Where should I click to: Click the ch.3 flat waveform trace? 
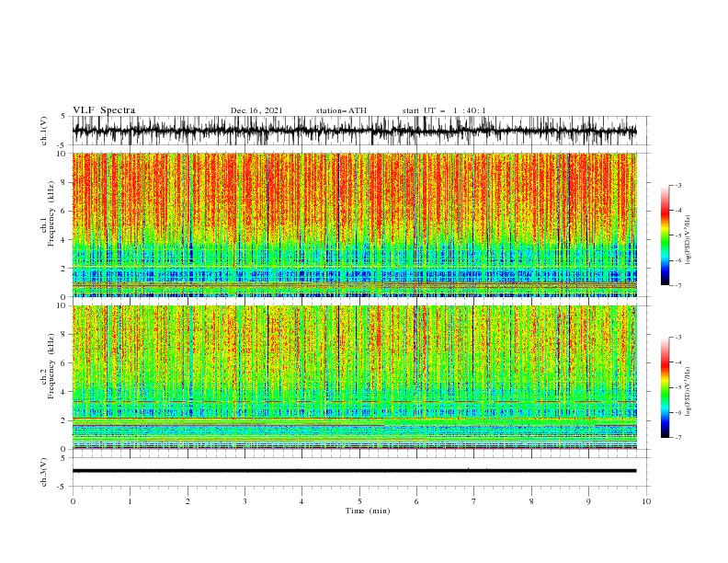pos(354,471)
